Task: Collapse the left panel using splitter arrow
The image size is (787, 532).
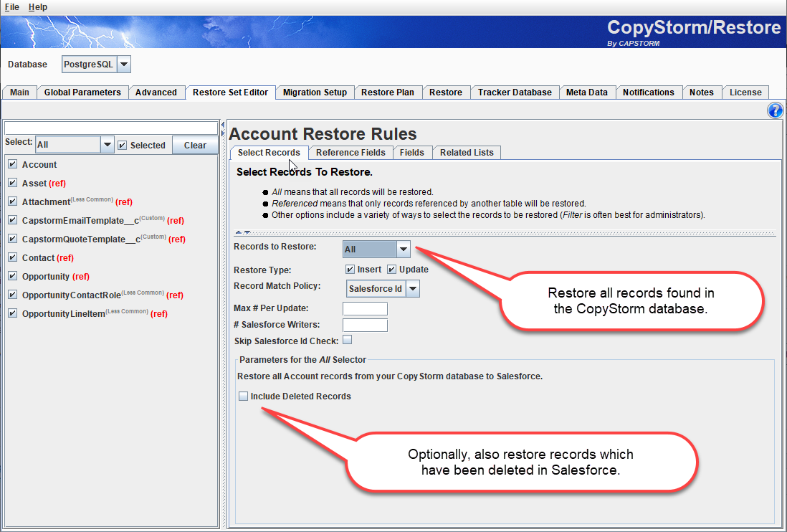Action: click(x=222, y=125)
